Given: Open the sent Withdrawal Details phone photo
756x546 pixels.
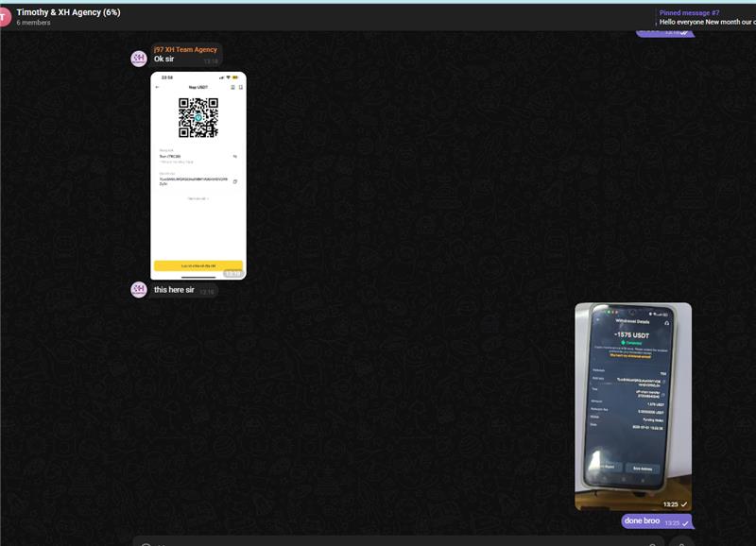Looking at the screenshot, I should click(633, 406).
